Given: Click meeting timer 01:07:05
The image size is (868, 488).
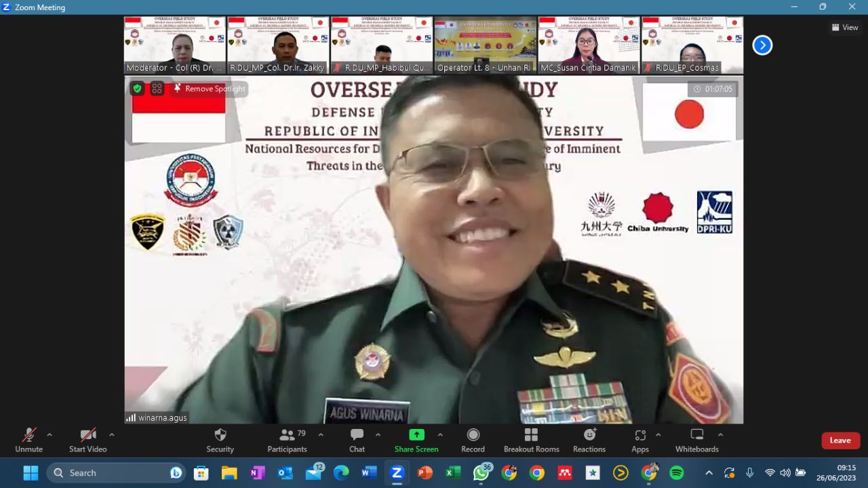Looking at the screenshot, I should [713, 89].
